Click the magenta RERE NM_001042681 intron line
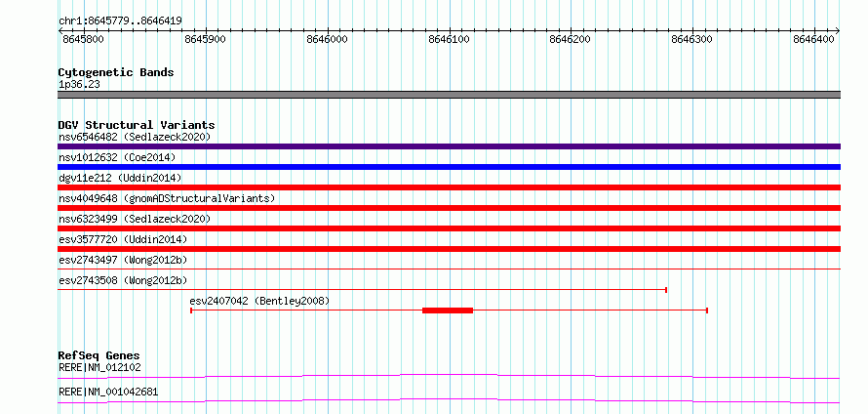Viewport: 868px width, 414px height. click(x=449, y=400)
